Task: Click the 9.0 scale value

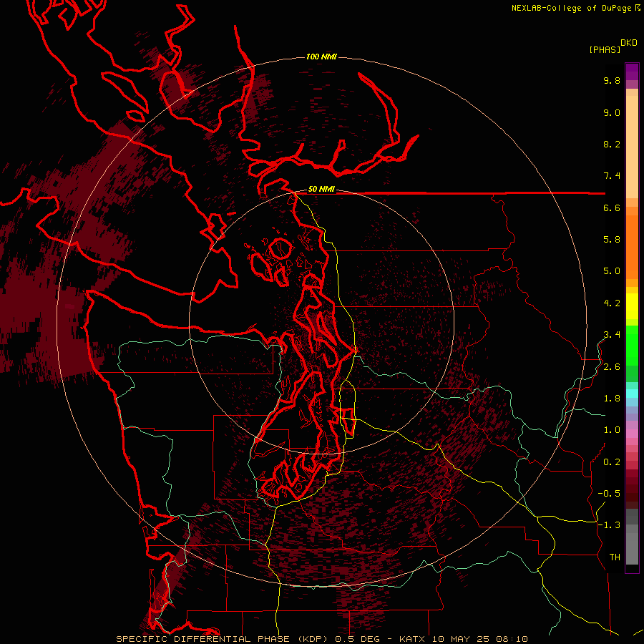Action: pyautogui.click(x=612, y=112)
